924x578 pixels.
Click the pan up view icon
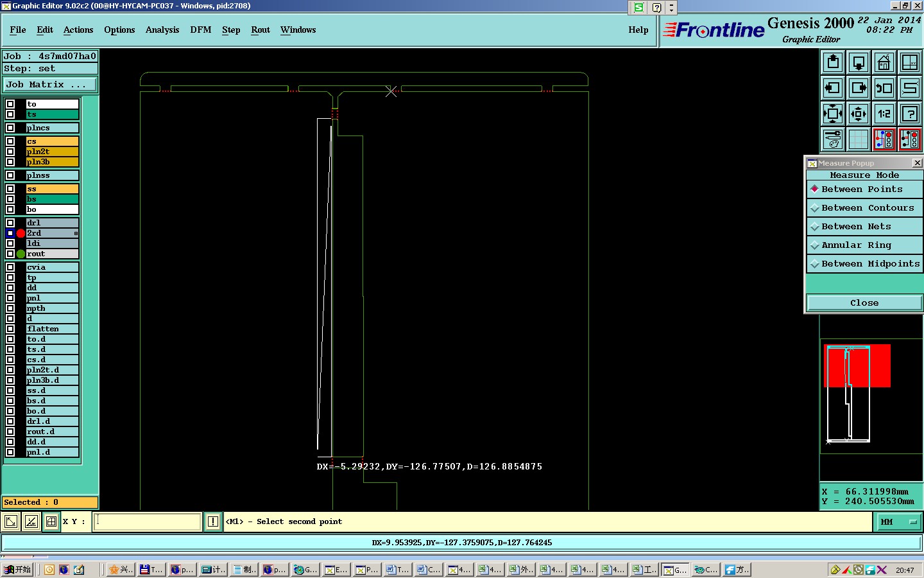tap(833, 62)
